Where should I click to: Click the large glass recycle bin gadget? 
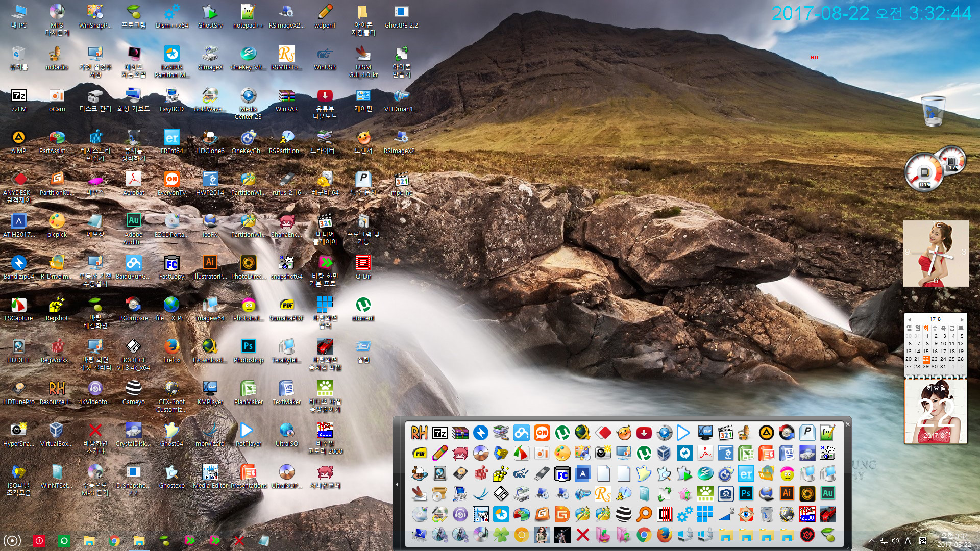point(934,110)
